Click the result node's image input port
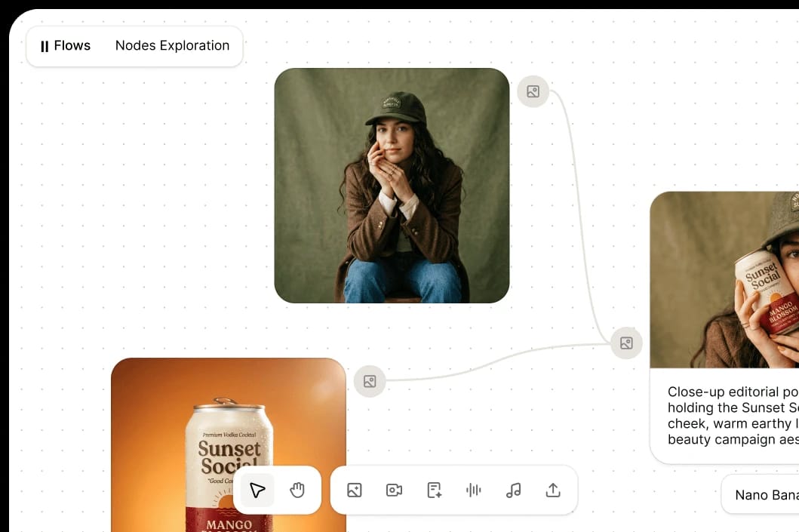 [626, 343]
